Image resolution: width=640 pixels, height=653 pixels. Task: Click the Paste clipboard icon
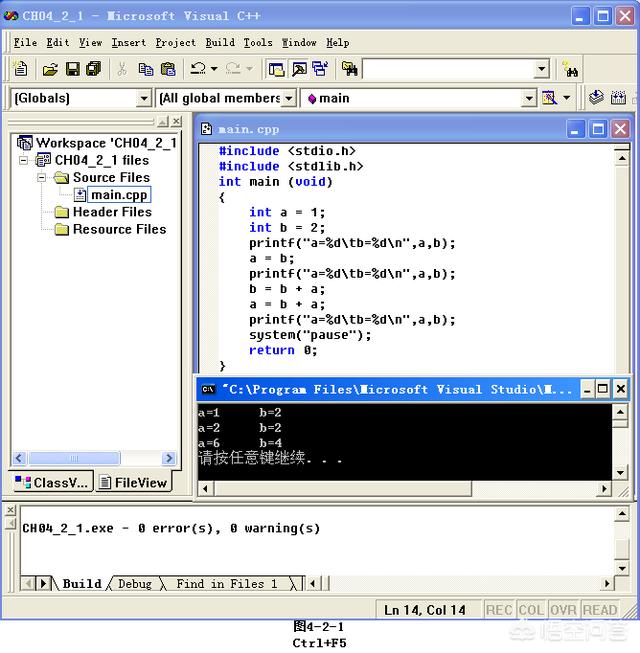click(x=168, y=69)
